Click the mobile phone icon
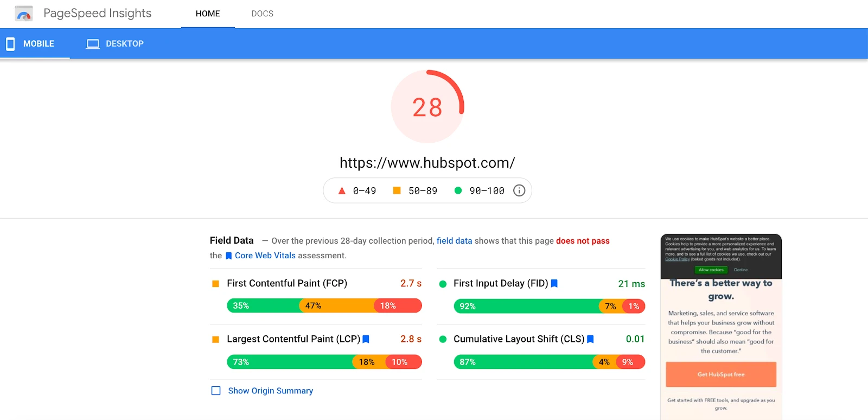This screenshot has width=868, height=420. coord(10,44)
